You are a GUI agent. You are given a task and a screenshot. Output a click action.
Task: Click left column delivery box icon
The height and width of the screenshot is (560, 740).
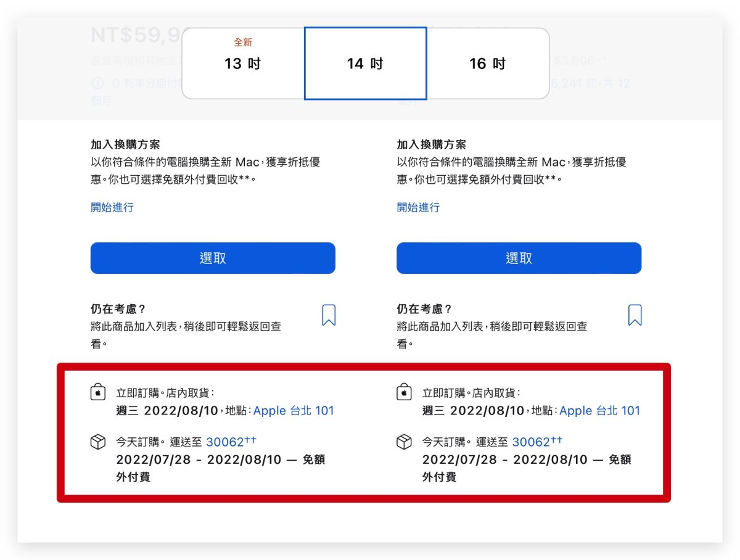tap(98, 442)
